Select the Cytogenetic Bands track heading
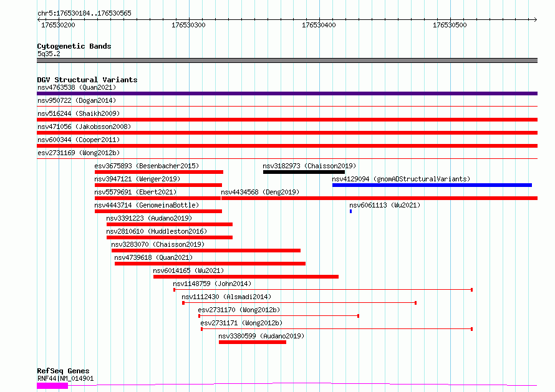The width and height of the screenshot is (555, 392). 74,46
